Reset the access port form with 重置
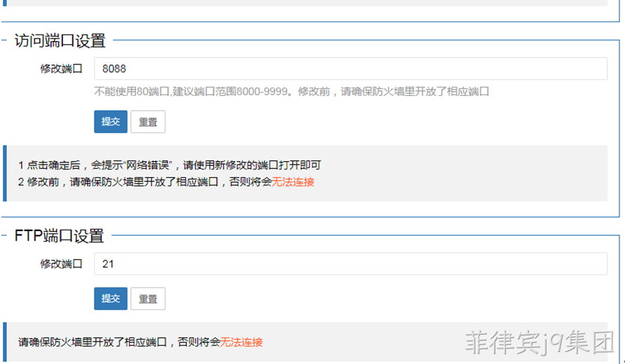625x364 pixels. [x=148, y=122]
